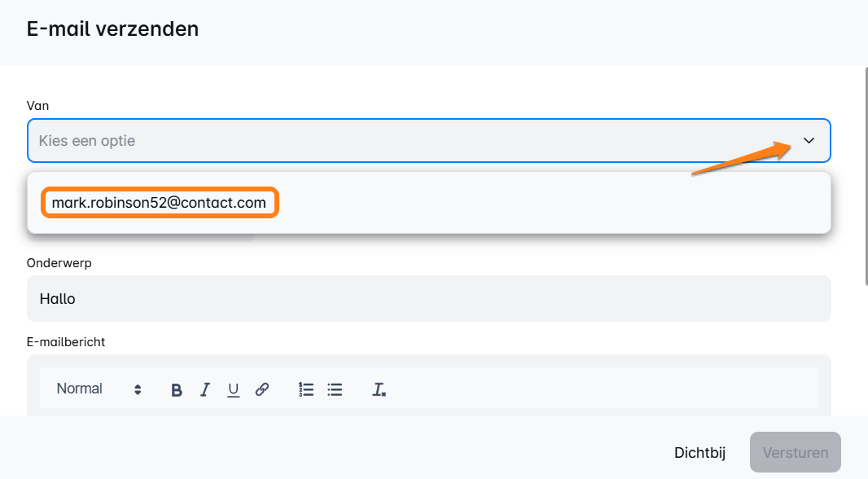Click the 'E-mailbericht' label

(x=66, y=342)
